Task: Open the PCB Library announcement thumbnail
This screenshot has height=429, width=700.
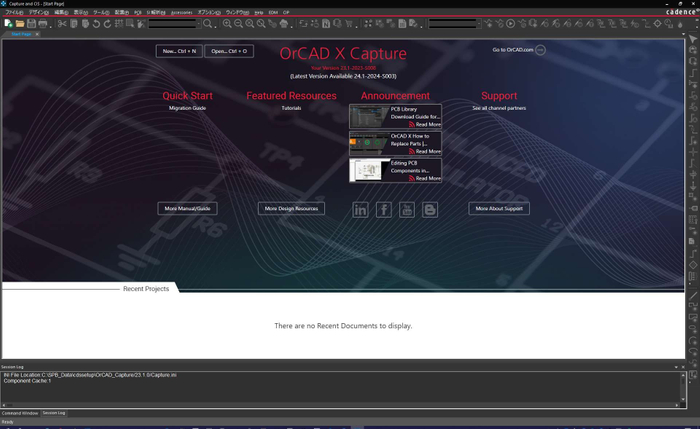Action: click(369, 116)
